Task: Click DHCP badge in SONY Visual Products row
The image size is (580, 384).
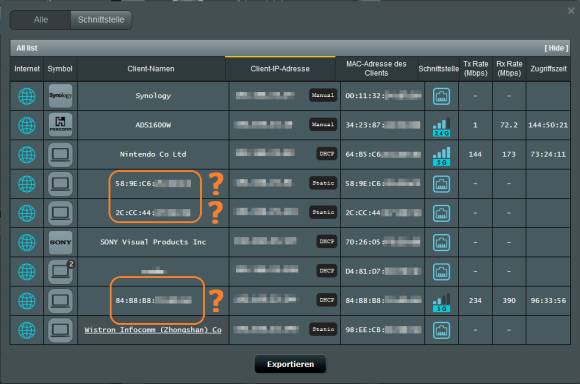Action: click(327, 242)
